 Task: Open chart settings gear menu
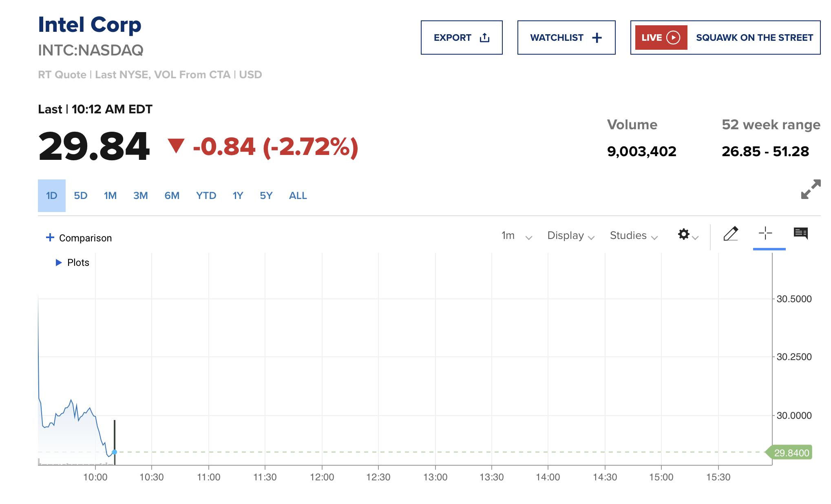[x=684, y=234]
